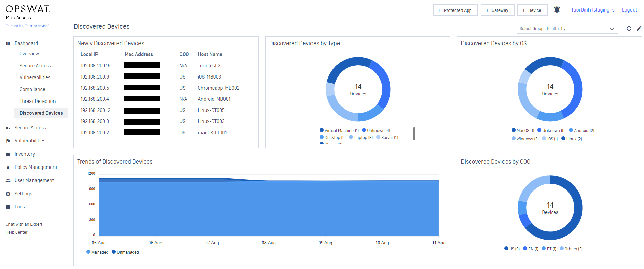Open the Vulnerabilities dashboard subpage
The image size is (644, 269).
tap(35, 77)
